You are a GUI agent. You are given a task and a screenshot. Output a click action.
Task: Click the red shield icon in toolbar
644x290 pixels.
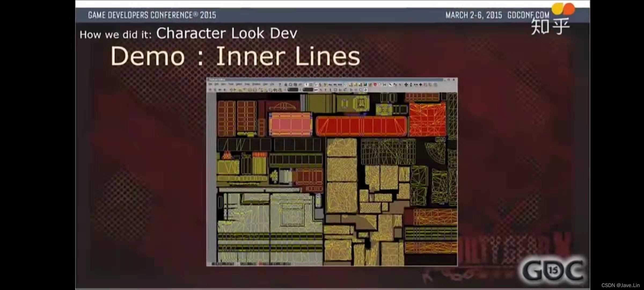[375, 85]
